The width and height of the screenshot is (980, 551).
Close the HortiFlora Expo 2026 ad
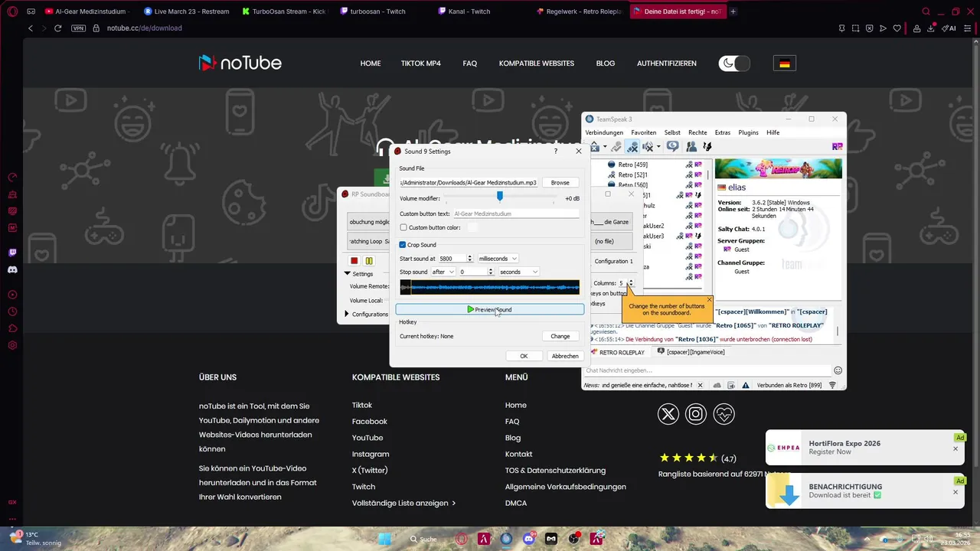tap(955, 448)
